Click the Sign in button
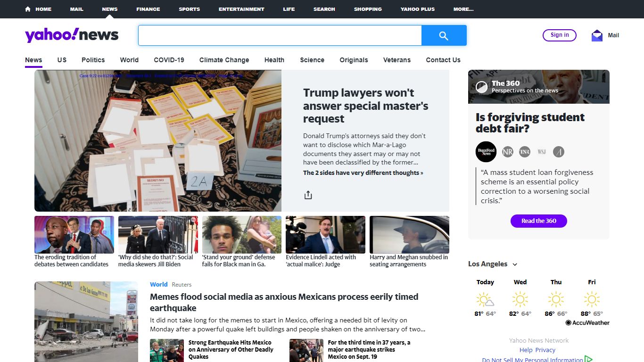 (x=560, y=35)
